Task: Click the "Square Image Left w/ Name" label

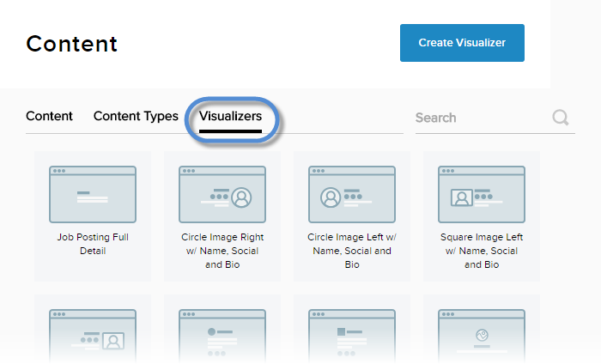Action: click(x=482, y=251)
